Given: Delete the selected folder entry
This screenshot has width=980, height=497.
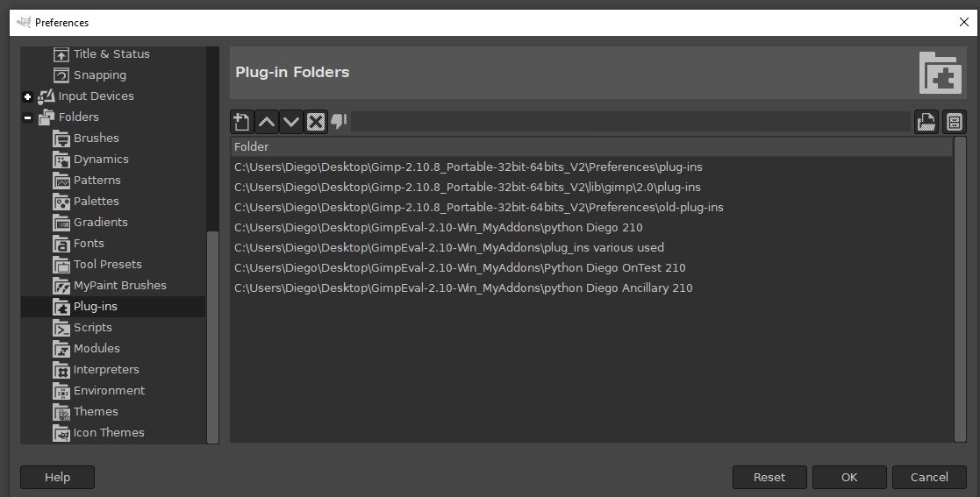Looking at the screenshot, I should point(316,122).
